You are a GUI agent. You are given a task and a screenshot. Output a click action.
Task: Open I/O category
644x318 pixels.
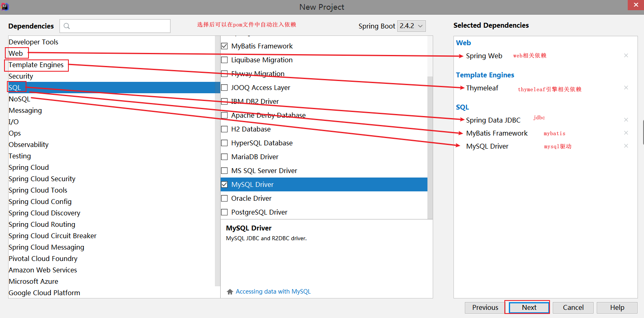pyautogui.click(x=14, y=122)
